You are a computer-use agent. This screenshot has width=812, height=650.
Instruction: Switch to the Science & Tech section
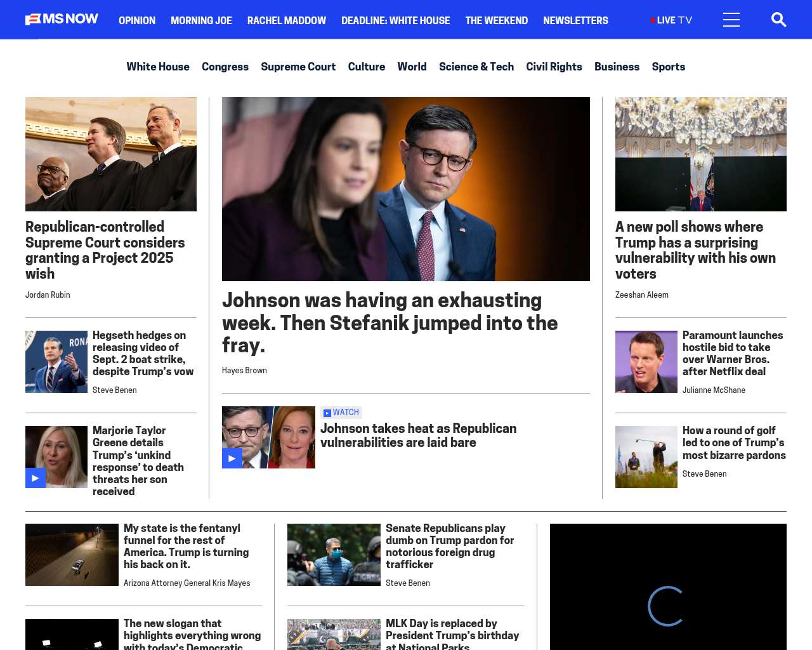pyautogui.click(x=476, y=67)
